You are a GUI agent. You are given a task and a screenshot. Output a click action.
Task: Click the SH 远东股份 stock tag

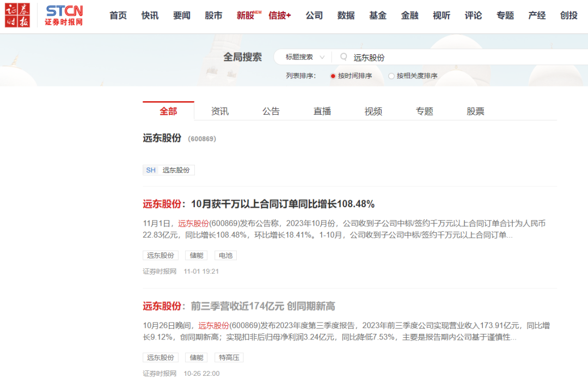pos(169,170)
